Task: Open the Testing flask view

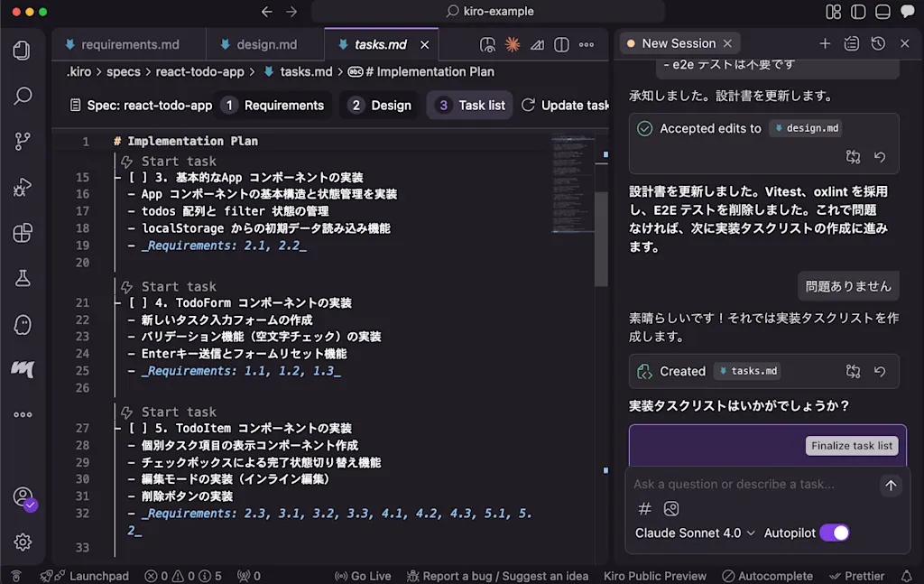Action: [23, 278]
